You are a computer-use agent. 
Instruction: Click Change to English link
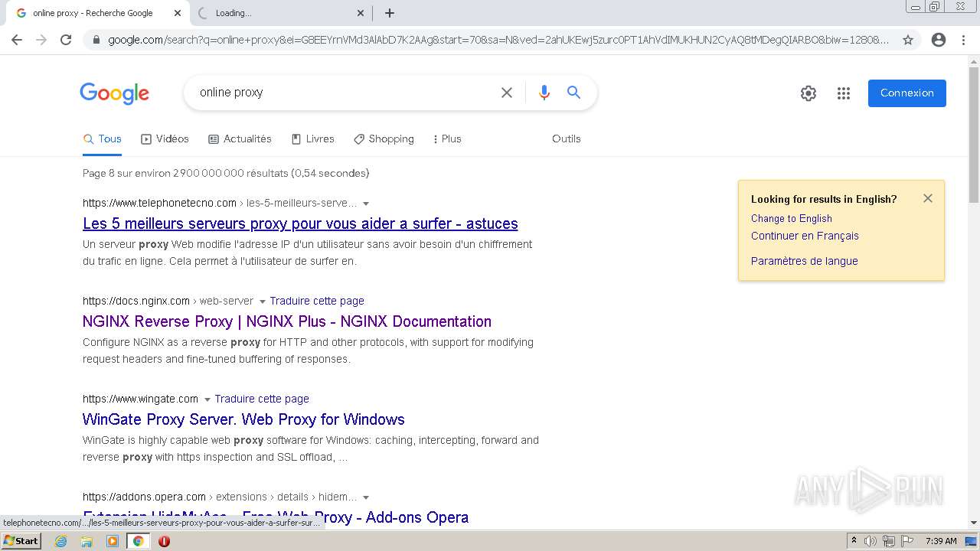(x=792, y=219)
